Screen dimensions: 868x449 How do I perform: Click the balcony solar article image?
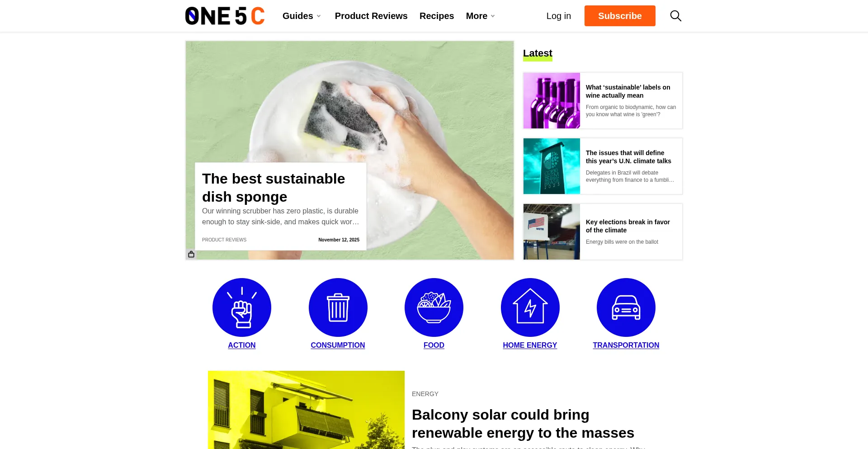coord(306,410)
